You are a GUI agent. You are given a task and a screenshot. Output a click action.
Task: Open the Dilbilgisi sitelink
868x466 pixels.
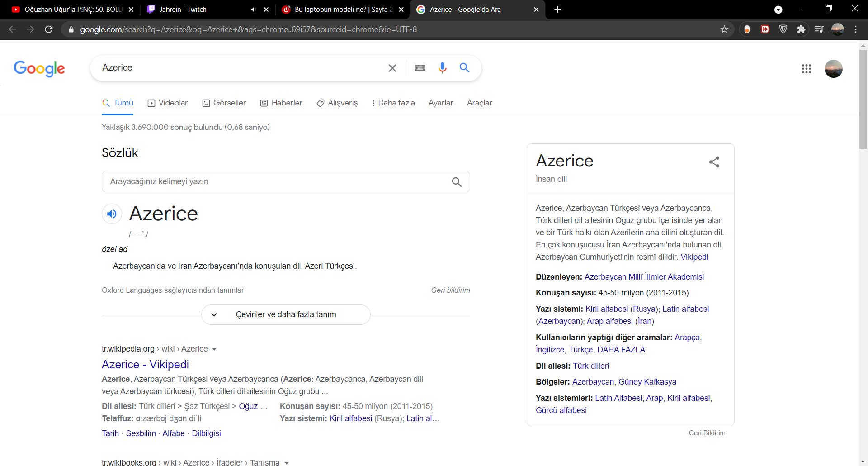(206, 433)
